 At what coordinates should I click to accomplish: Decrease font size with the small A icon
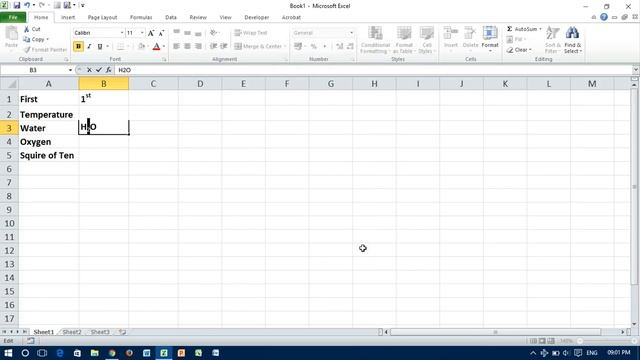coord(161,33)
